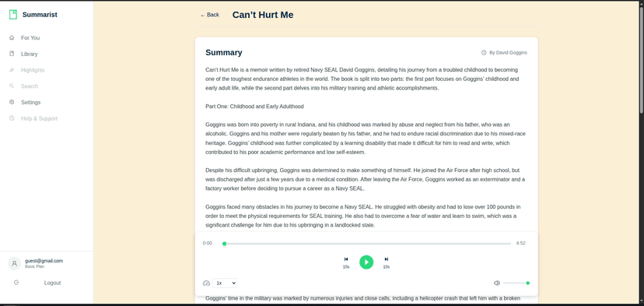Click Part One: Childhood and Early Adulthood
The height and width of the screenshot is (306, 644).
pos(254,106)
